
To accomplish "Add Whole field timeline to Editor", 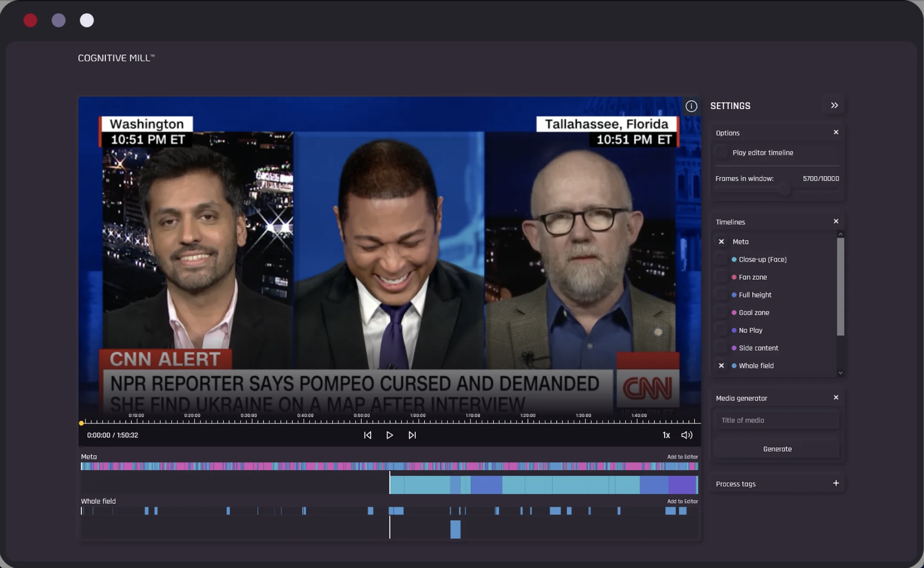I will coord(682,501).
